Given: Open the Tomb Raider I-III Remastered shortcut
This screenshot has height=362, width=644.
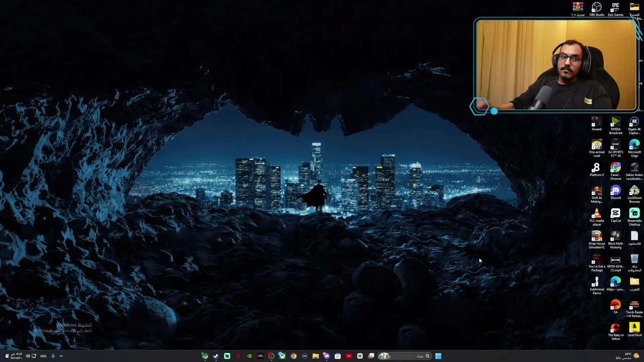Looking at the screenshot, I should pyautogui.click(x=634, y=309).
